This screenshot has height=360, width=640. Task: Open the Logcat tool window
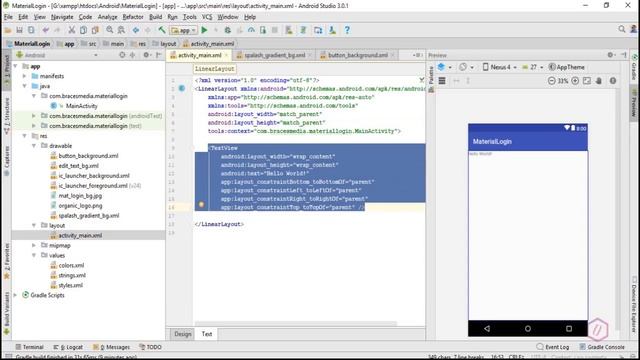coord(68,347)
